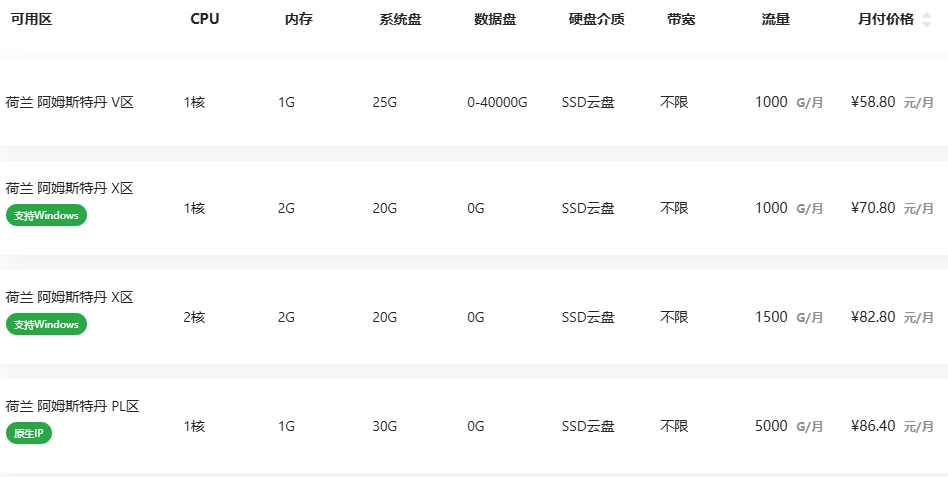This screenshot has width=948, height=477.
Task: Click the sort arrows beside 月付价格
Action: coord(926,20)
